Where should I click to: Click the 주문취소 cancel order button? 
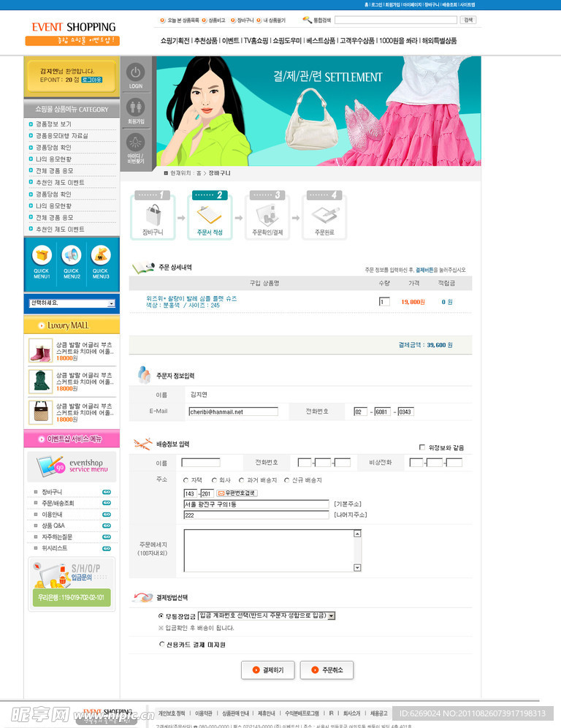pyautogui.click(x=327, y=670)
